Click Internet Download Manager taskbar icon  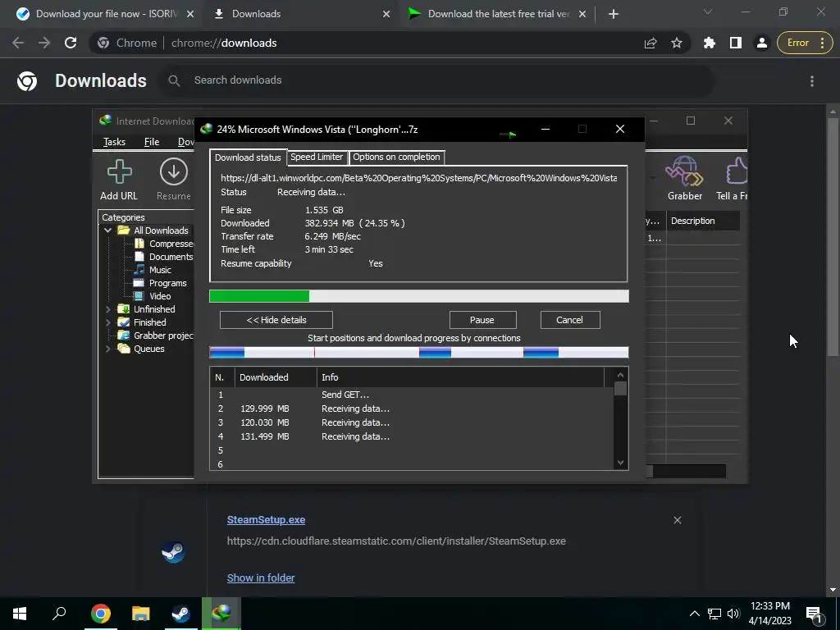pos(221,614)
